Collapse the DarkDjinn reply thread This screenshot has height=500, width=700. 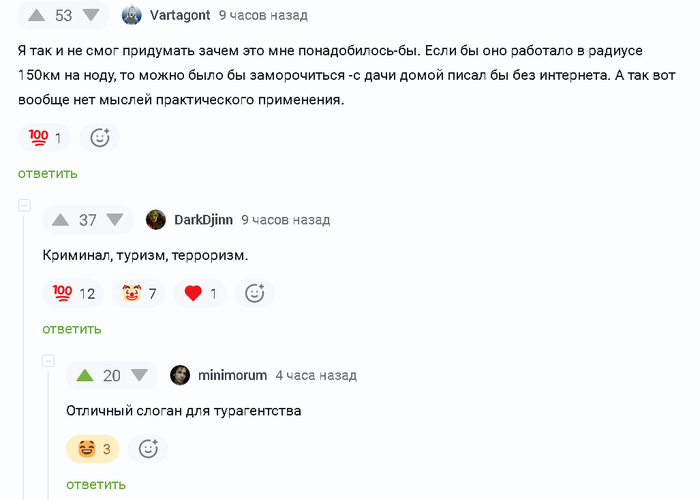pos(24,205)
